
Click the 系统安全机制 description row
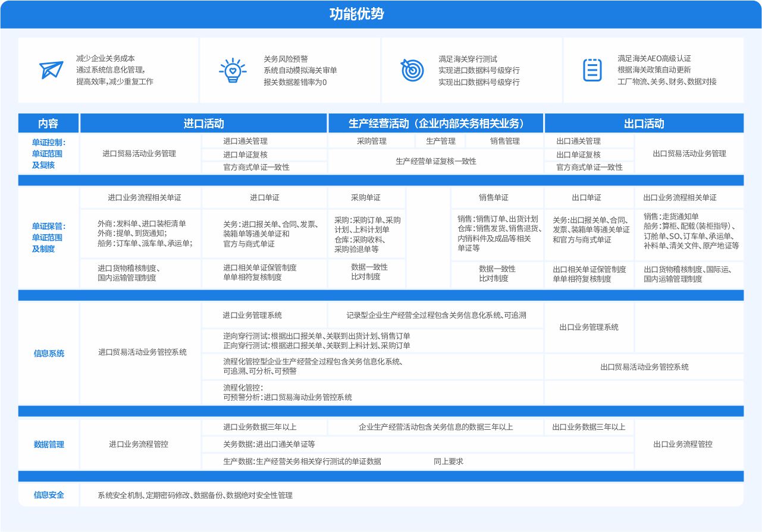pos(412,495)
